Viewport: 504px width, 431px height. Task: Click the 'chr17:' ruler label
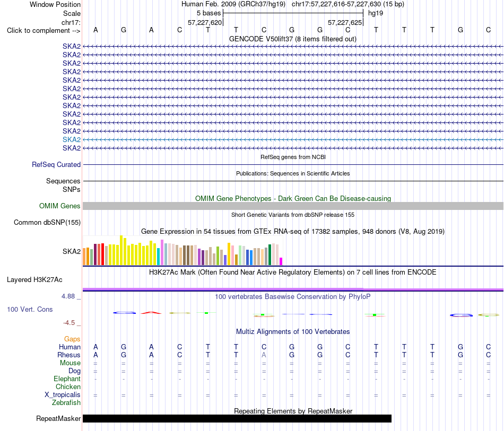(x=71, y=22)
